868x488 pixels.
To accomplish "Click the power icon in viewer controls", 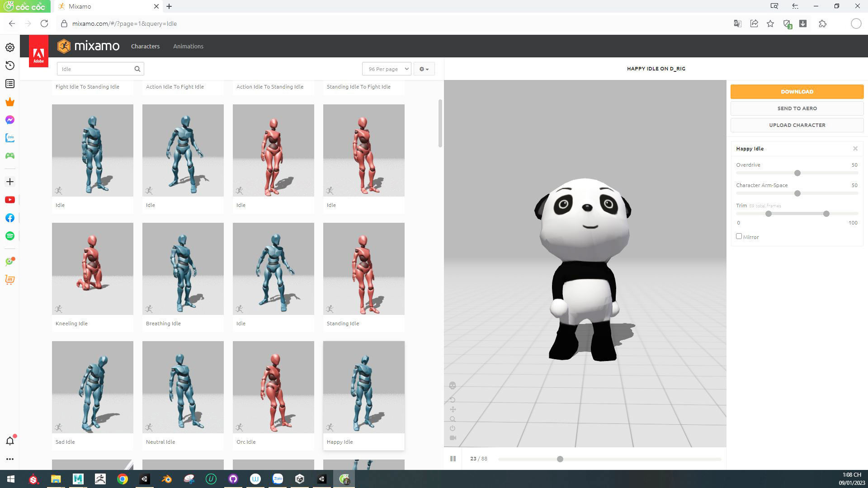I will [453, 428].
